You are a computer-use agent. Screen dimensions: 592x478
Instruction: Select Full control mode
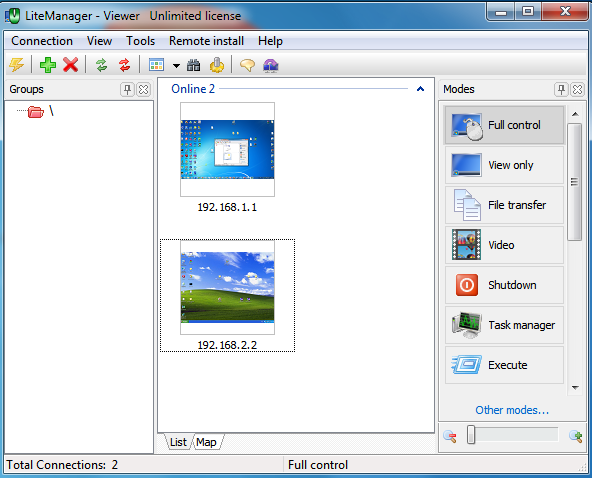click(x=504, y=125)
